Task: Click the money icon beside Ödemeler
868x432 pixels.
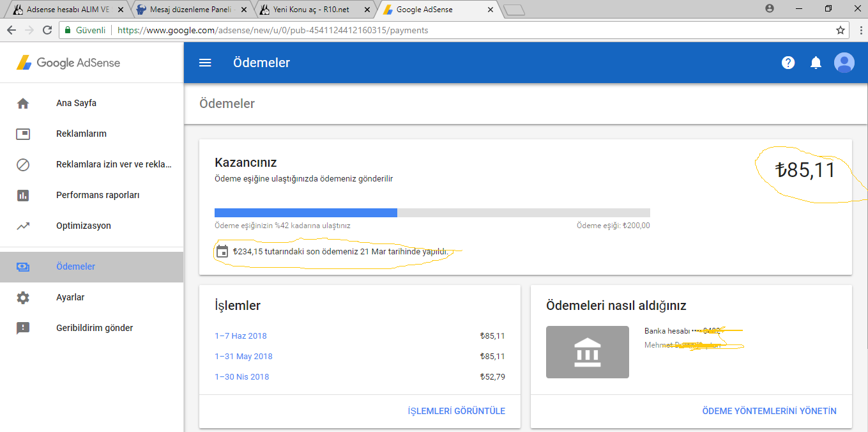Action: point(23,266)
